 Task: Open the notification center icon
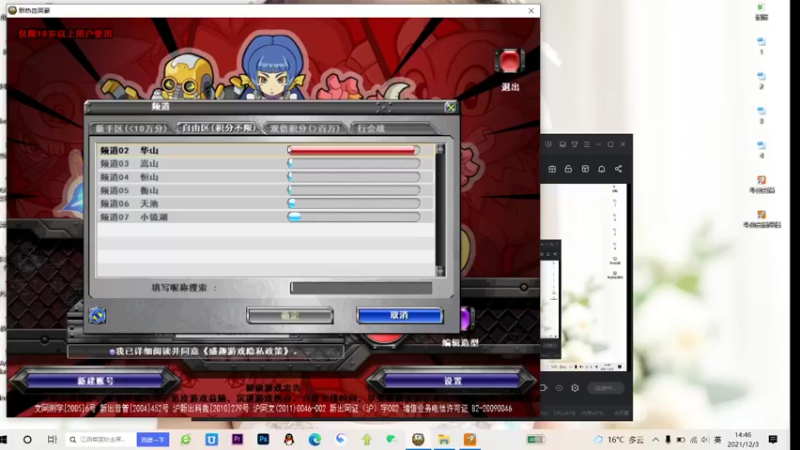[773, 439]
